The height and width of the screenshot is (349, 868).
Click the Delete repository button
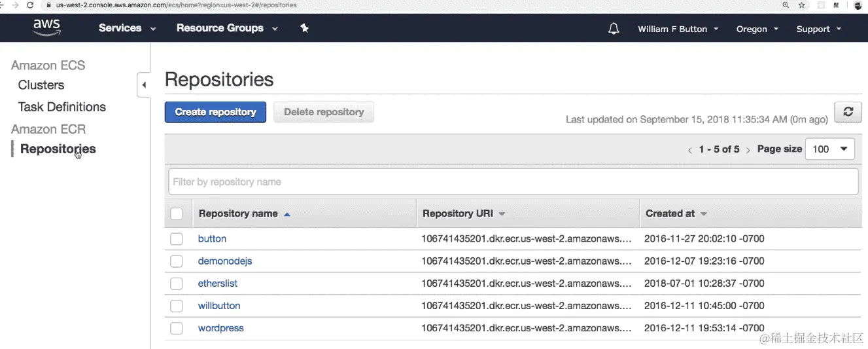324,112
